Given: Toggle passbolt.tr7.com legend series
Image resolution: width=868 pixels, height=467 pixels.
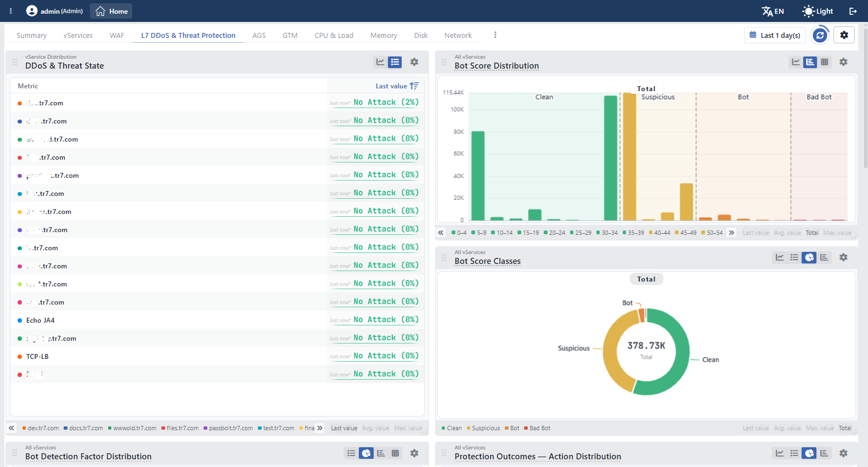Looking at the screenshot, I should coord(228,428).
